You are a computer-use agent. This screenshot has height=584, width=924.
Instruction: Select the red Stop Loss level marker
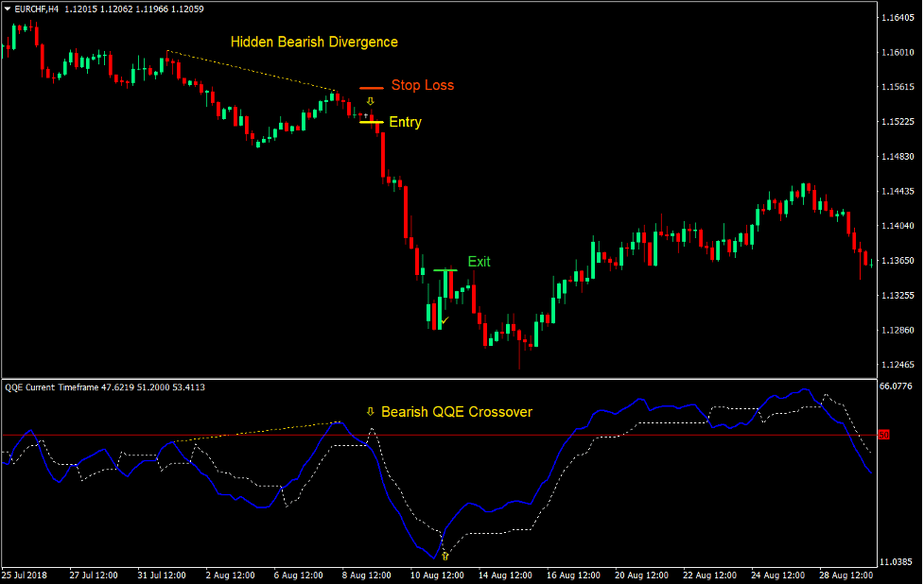[371, 87]
